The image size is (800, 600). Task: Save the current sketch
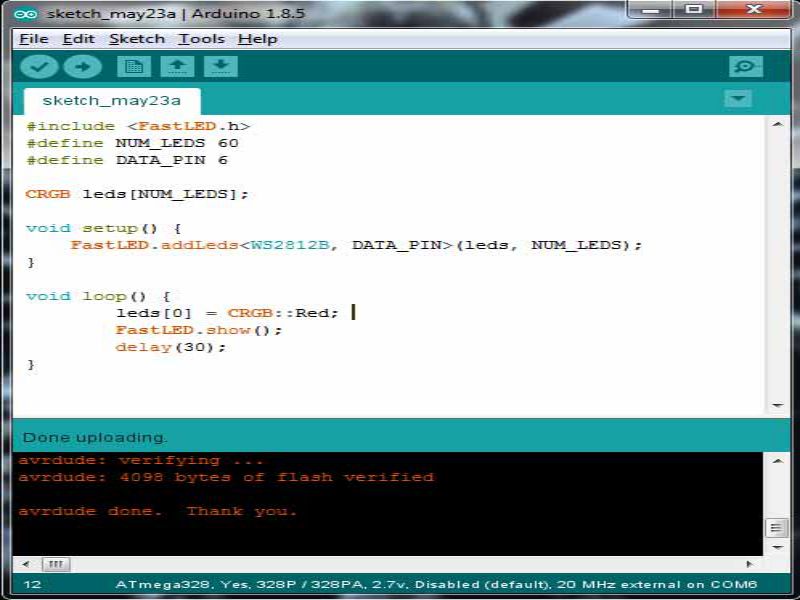220,67
